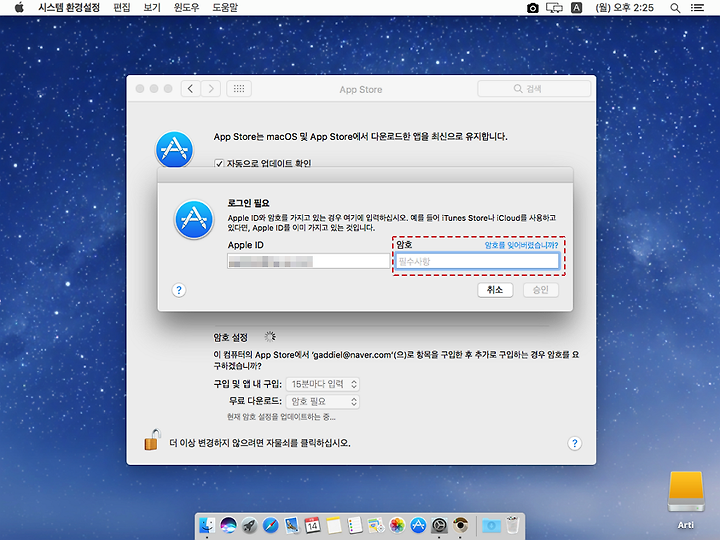Image resolution: width=720 pixels, height=540 pixels.
Task: Click the camera icon in menu bar
Action: click(x=533, y=8)
